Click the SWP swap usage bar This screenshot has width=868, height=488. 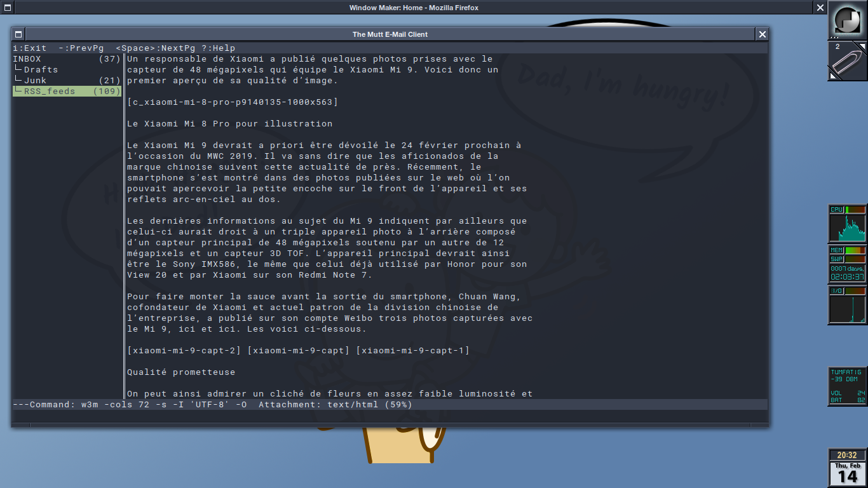pos(855,259)
